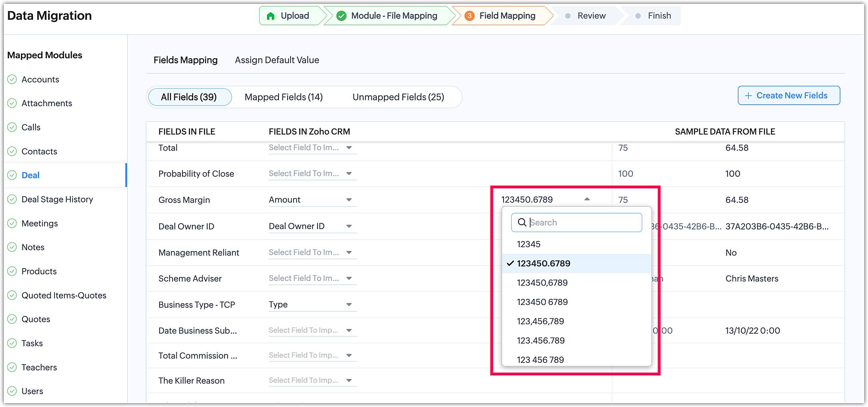
Task: Choose the 123,456,789 number format option
Action: [x=540, y=321]
